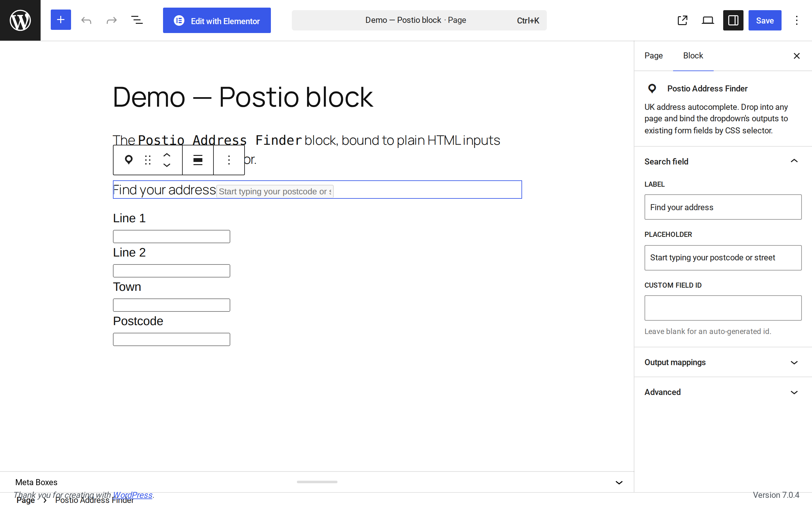The width and height of the screenshot is (812, 508).
Task: Click the Version 7.0.4 text
Action: click(x=776, y=495)
